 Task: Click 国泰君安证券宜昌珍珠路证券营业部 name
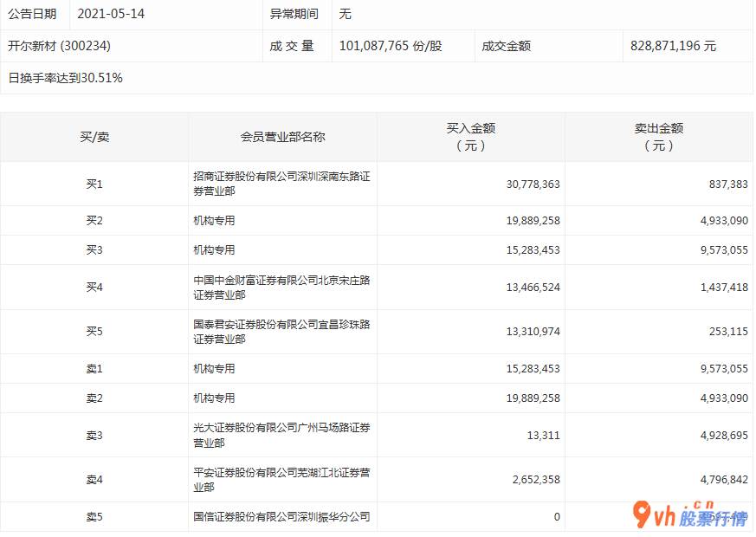coord(282,332)
